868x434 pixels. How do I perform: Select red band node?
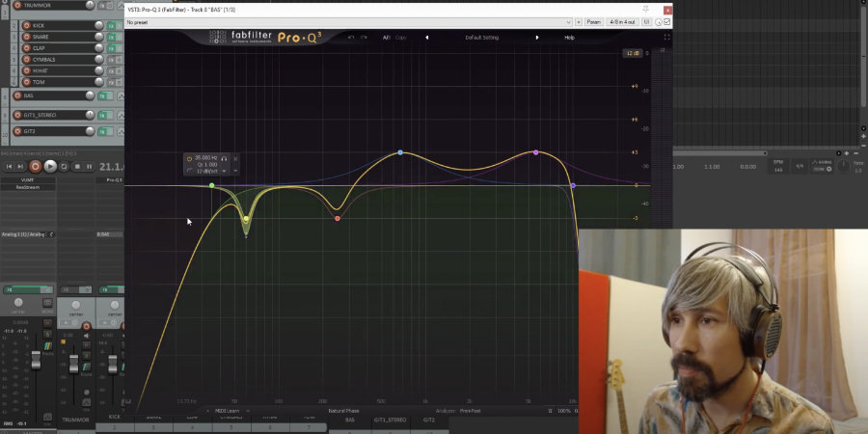(x=338, y=219)
